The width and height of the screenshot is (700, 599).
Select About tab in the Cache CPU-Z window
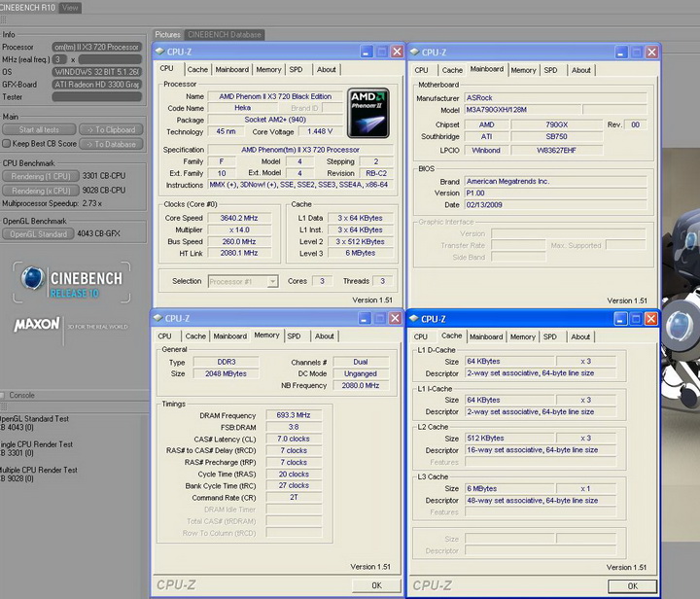coord(580,336)
